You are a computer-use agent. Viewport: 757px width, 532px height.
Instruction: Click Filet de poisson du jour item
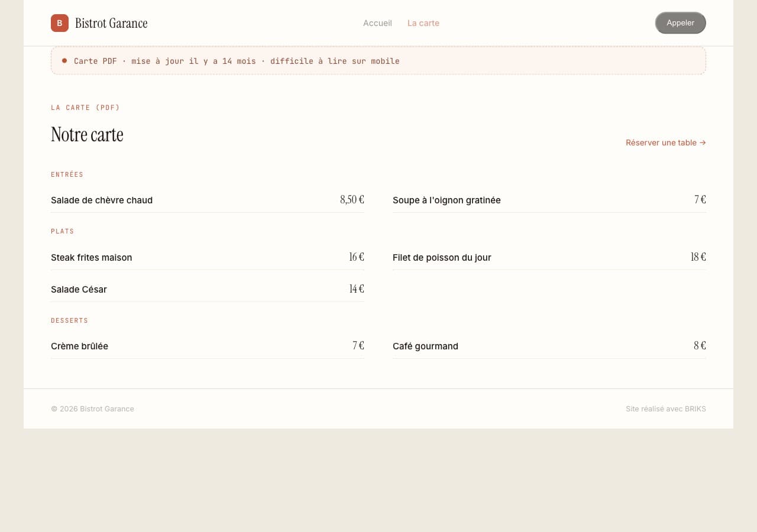pos(442,258)
